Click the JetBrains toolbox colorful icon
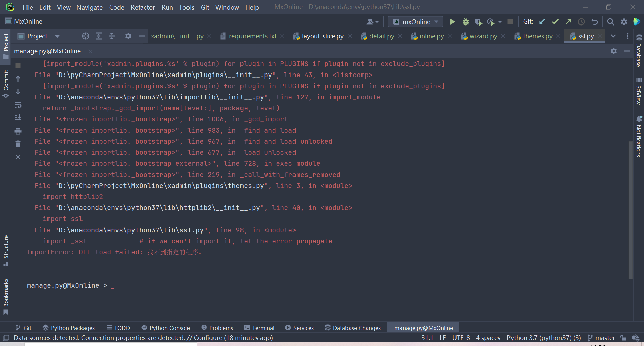The image size is (644, 346). tap(637, 22)
